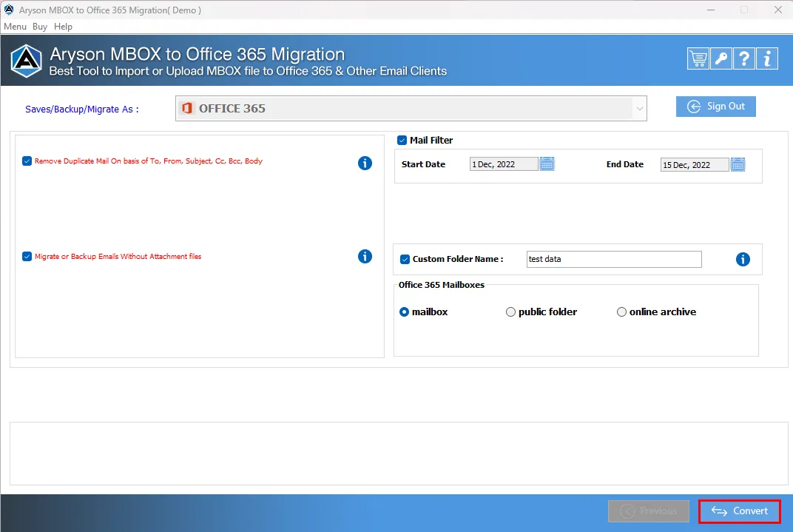The height and width of the screenshot is (532, 793).
Task: Click the key activation icon
Action: [721, 58]
